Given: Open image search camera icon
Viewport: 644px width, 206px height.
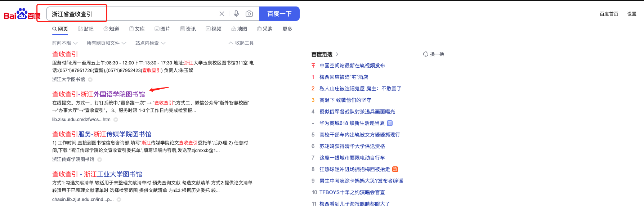Looking at the screenshot, I should 249,14.
